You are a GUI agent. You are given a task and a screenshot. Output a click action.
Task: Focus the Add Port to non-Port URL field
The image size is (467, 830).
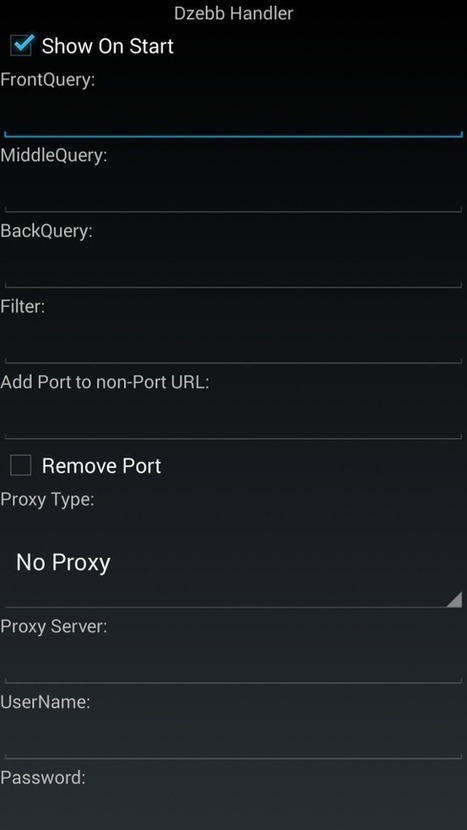pyautogui.click(x=234, y=418)
